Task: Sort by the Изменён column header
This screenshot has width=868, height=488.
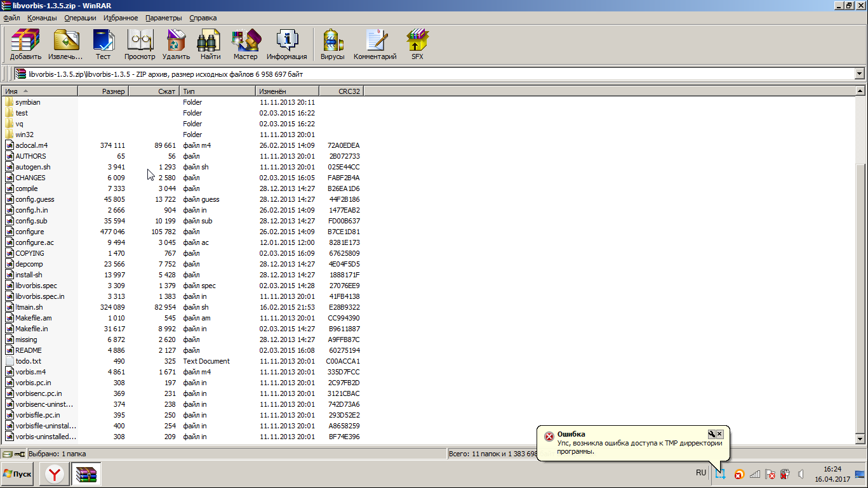Action: [x=287, y=91]
